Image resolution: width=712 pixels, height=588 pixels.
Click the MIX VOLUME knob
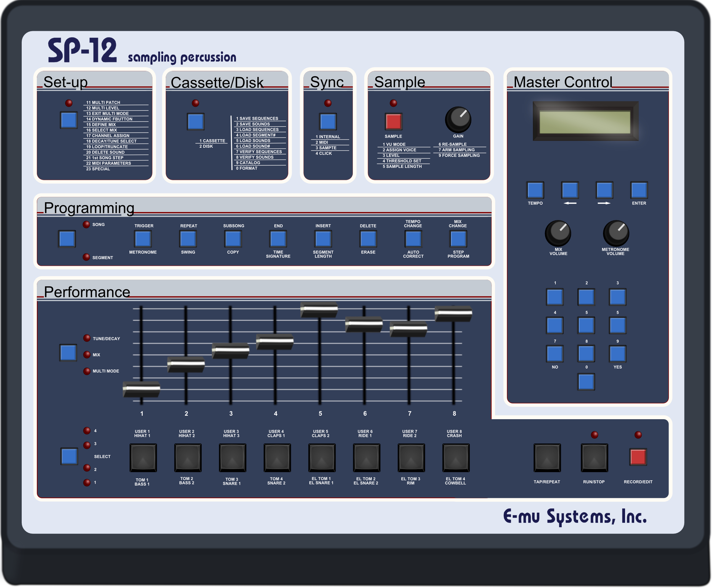[558, 233]
